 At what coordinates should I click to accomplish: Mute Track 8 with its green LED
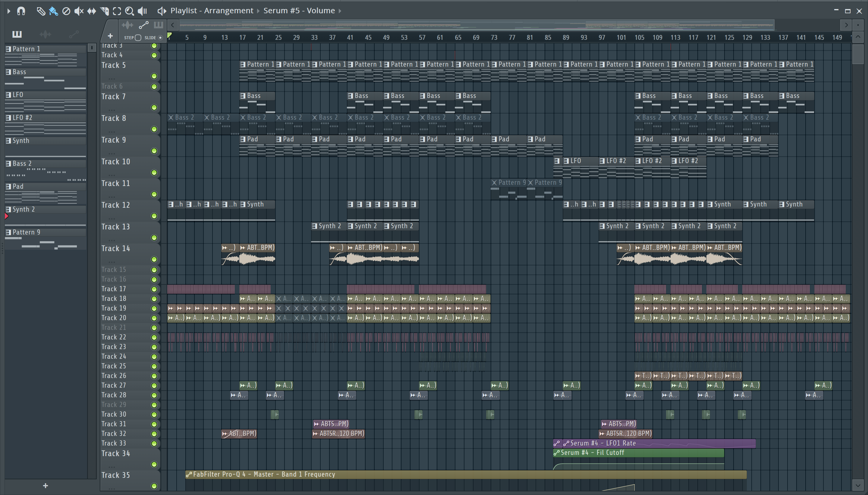point(154,129)
